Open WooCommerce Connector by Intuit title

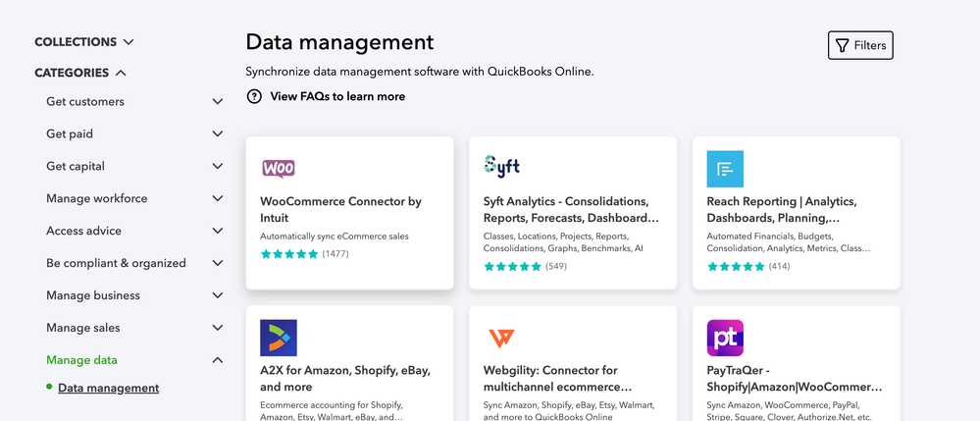click(340, 209)
